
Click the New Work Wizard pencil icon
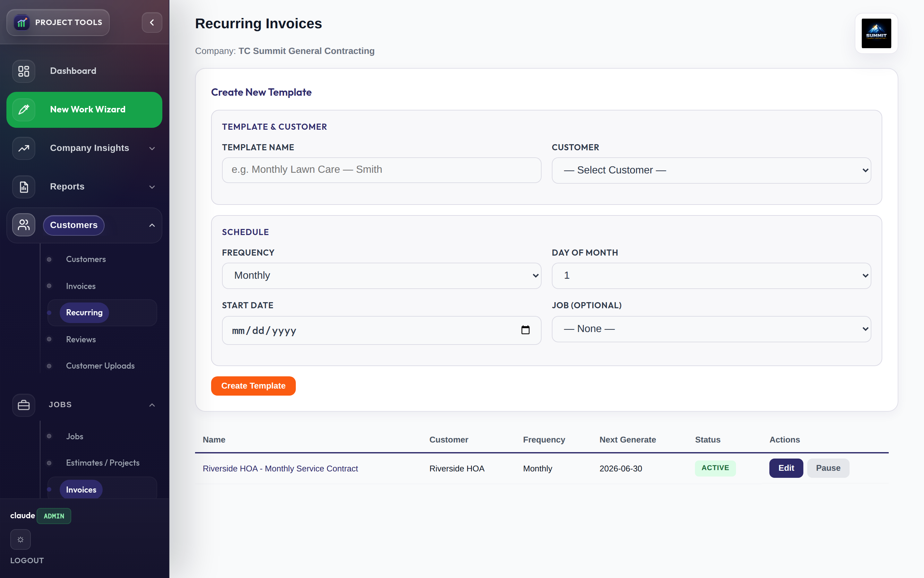pyautogui.click(x=24, y=110)
